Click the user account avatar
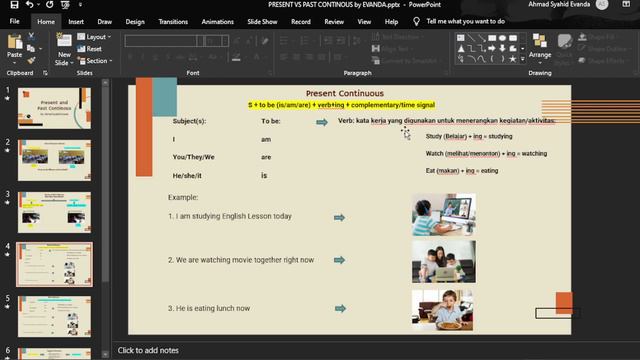The height and width of the screenshot is (360, 640). click(x=602, y=4)
